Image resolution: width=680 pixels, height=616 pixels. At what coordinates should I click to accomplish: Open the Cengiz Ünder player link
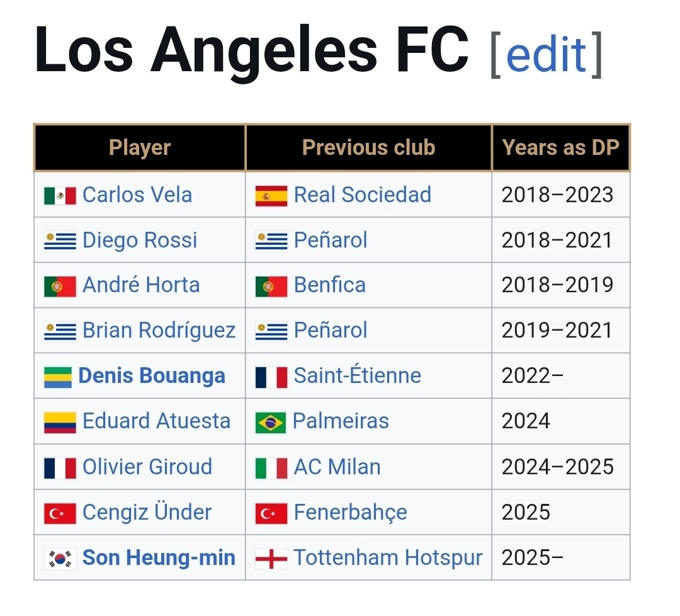147,512
